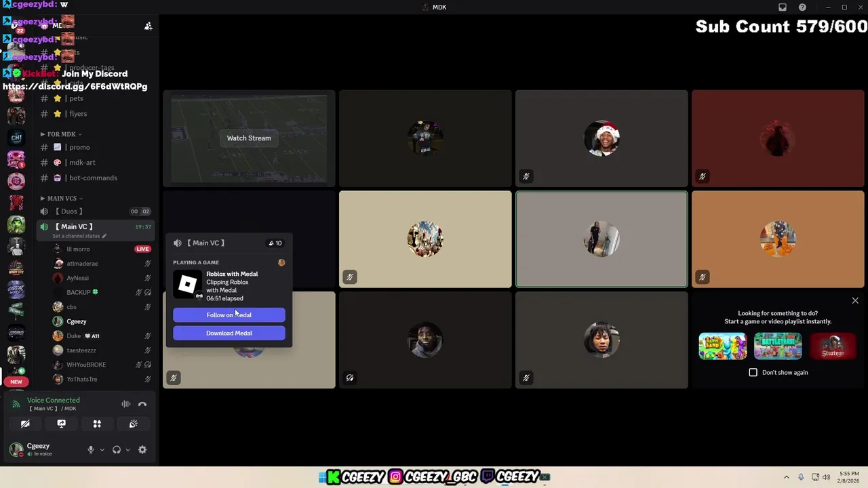The height and width of the screenshot is (488, 868).
Task: Click Watch Stream on stream tile
Action: [x=249, y=138]
